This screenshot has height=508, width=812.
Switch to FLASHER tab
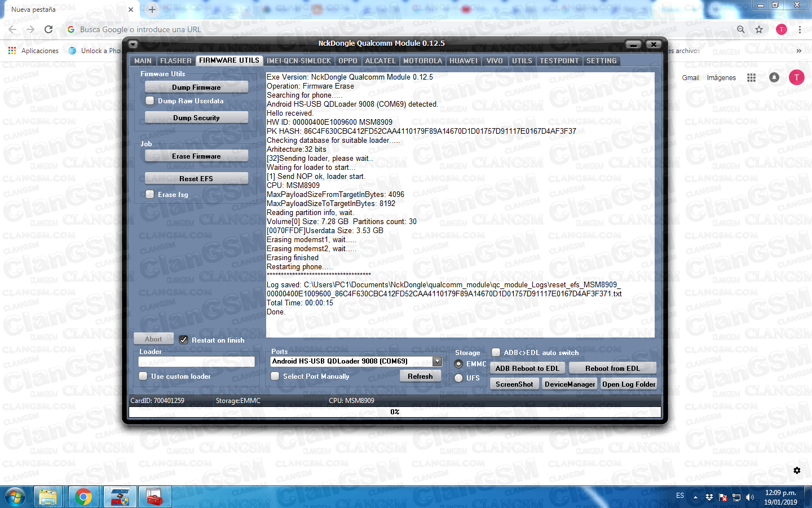click(176, 61)
